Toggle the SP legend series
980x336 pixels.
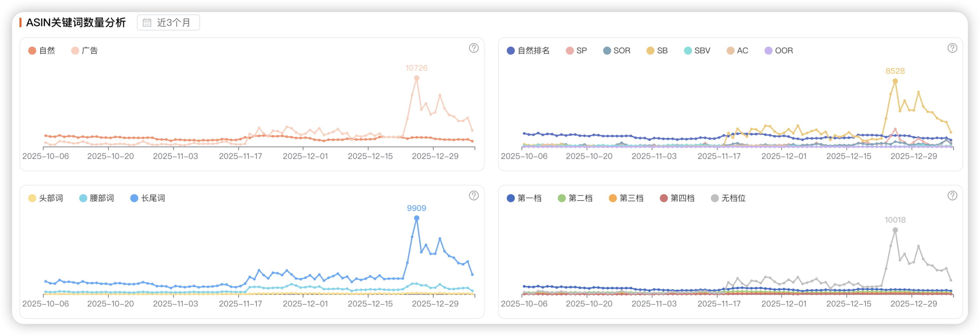(576, 51)
